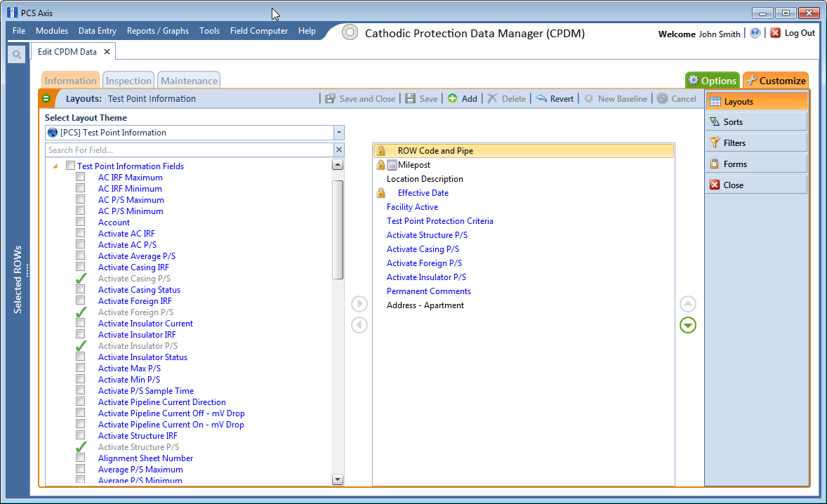The width and height of the screenshot is (827, 504).
Task: Clear the field search with X icon
Action: [x=339, y=150]
